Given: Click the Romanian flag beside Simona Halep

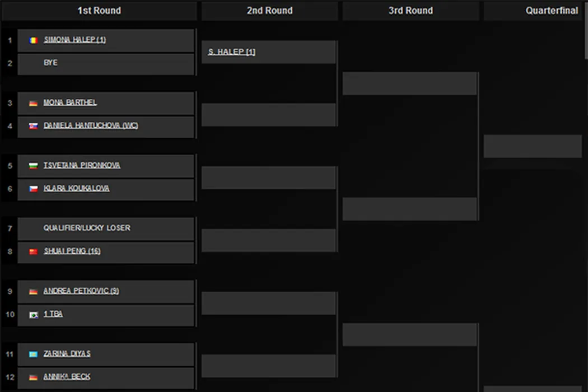Looking at the screenshot, I should pyautogui.click(x=33, y=40).
